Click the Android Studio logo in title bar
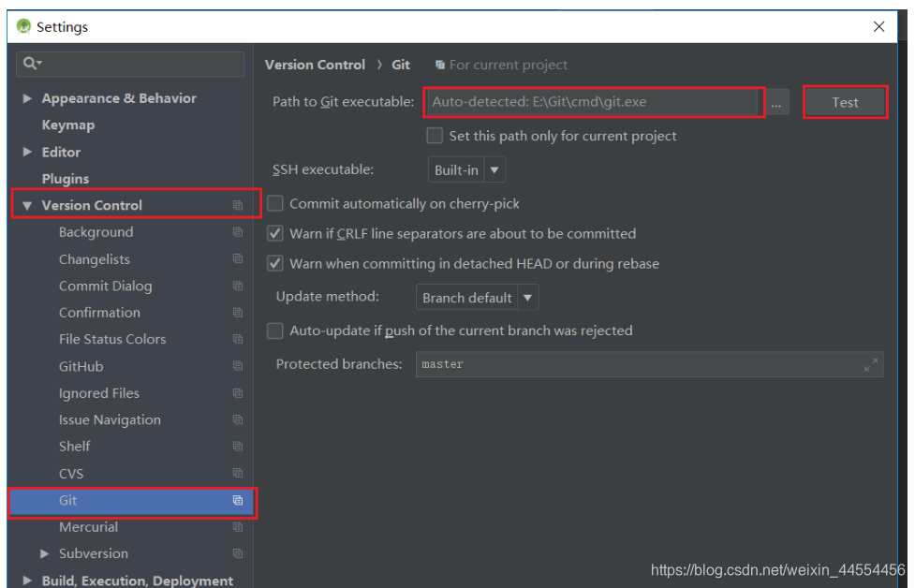The image size is (915, 588). click(x=23, y=26)
